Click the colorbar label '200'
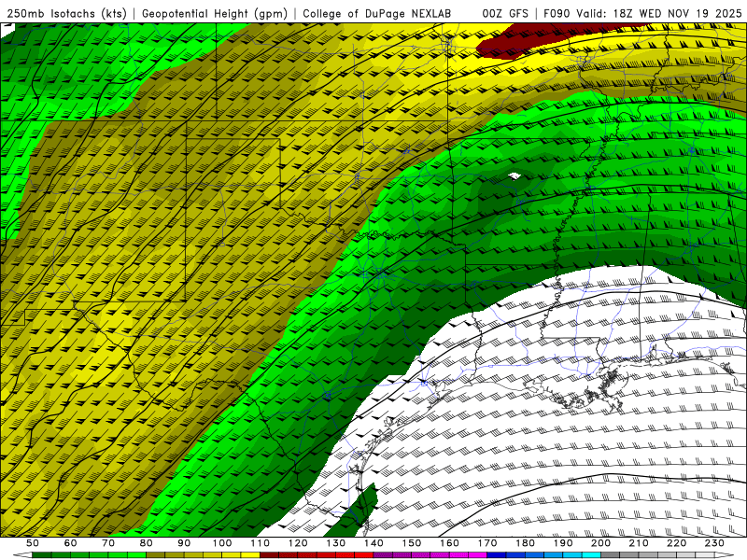 [x=600, y=543]
